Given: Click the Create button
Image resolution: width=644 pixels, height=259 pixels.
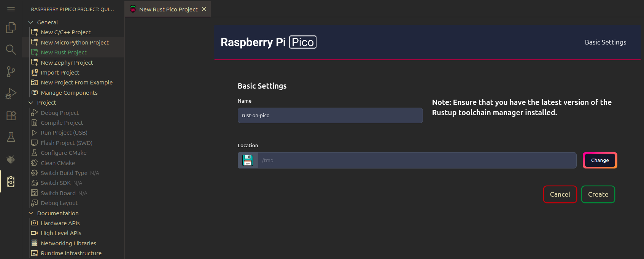Looking at the screenshot, I should [598, 194].
